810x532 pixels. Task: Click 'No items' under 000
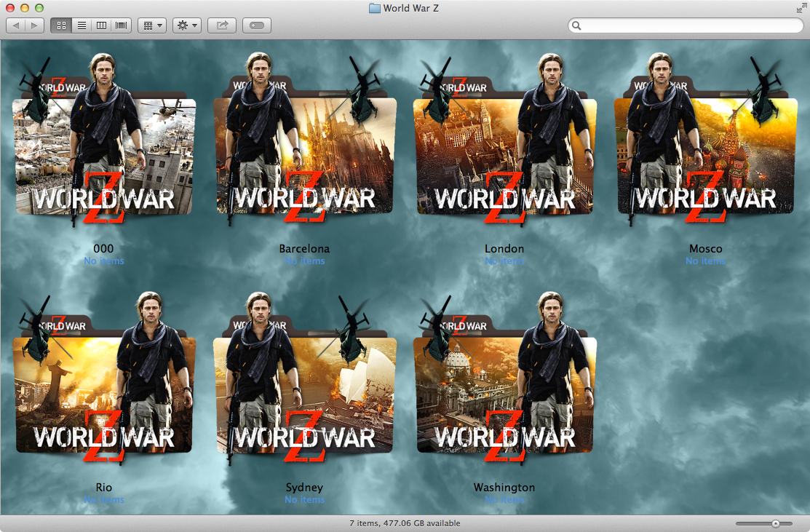click(x=104, y=261)
